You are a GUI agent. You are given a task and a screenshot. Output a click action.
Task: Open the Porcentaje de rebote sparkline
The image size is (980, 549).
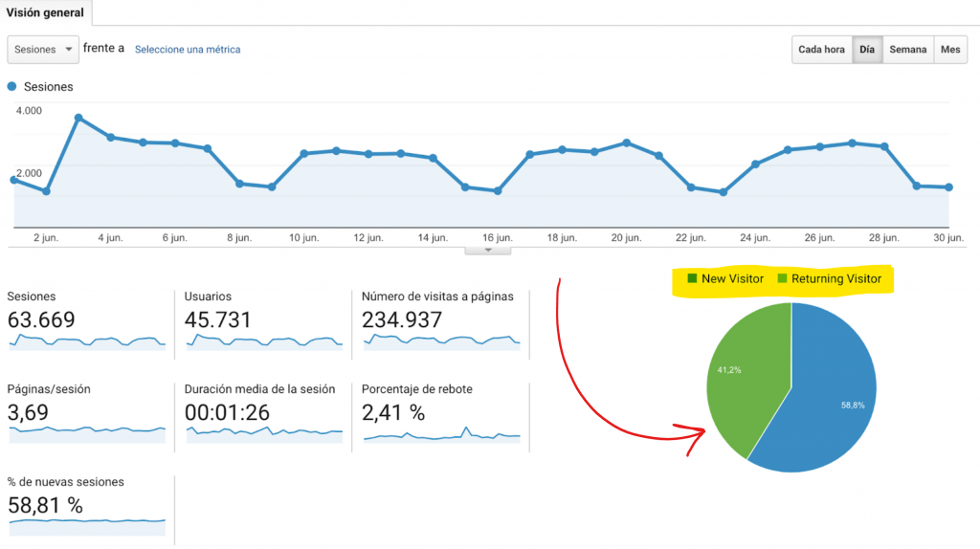[x=442, y=434]
